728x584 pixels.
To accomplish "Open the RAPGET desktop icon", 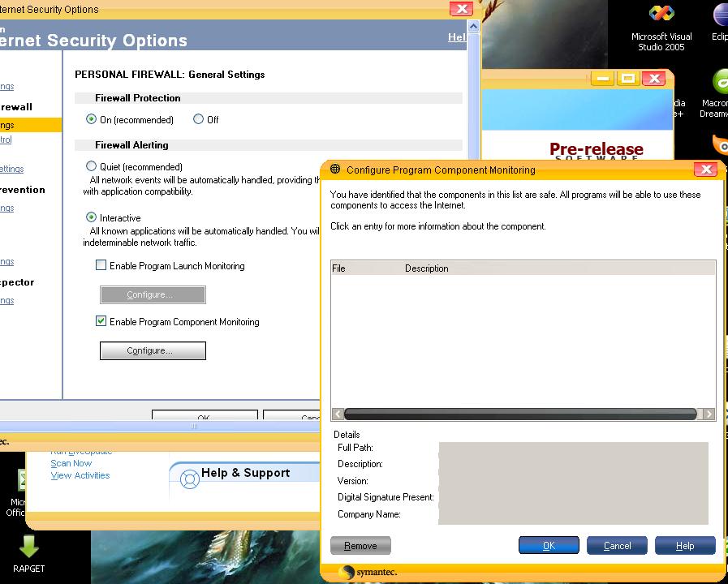I will click(28, 554).
